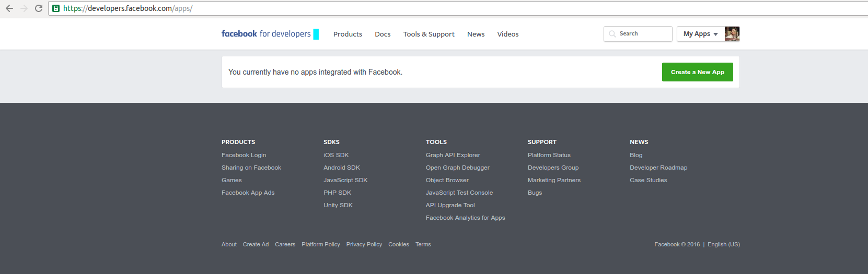Go to the Videos section
Image resolution: width=868 pixels, height=274 pixels.
tap(508, 34)
